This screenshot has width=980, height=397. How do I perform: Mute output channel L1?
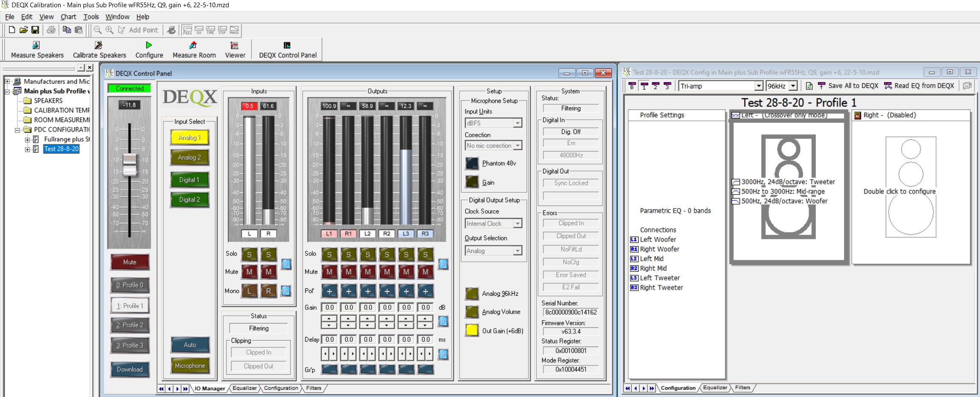[329, 272]
